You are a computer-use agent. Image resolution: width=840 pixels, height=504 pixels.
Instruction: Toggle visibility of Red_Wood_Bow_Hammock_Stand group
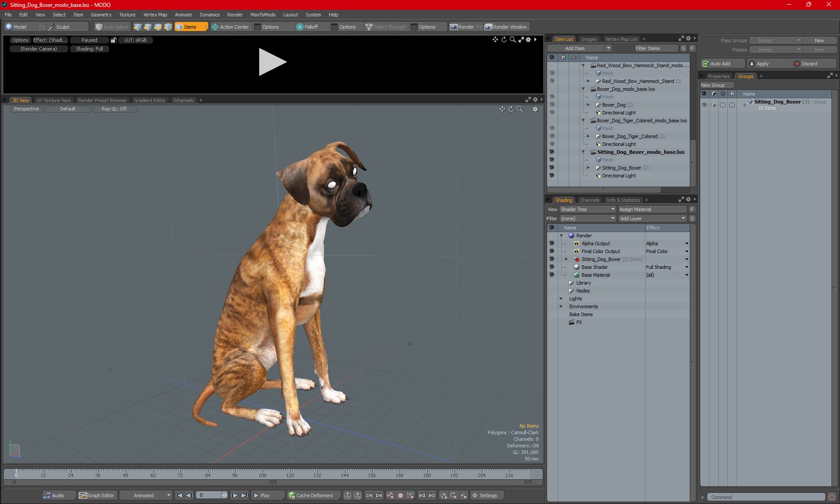[x=552, y=81]
